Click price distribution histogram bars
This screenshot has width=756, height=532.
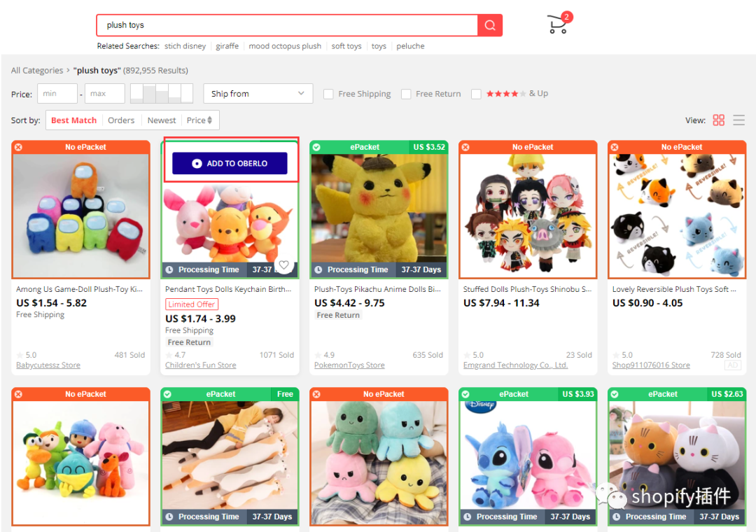162,93
